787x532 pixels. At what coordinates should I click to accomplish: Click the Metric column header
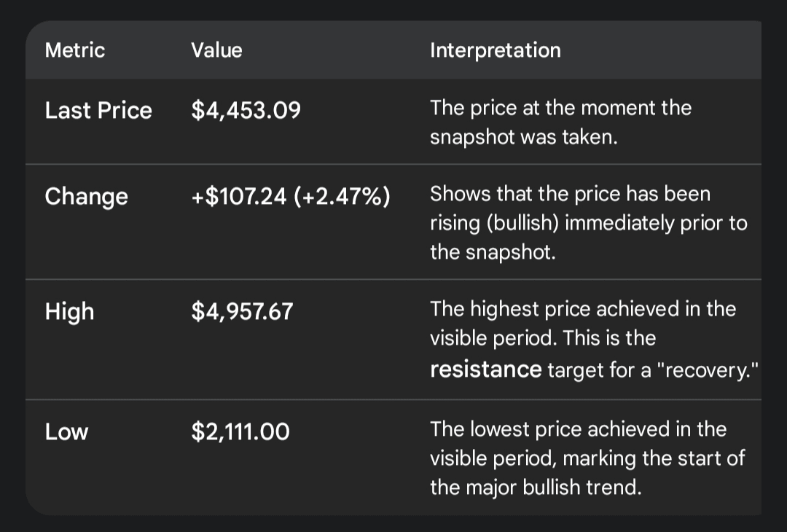74,50
